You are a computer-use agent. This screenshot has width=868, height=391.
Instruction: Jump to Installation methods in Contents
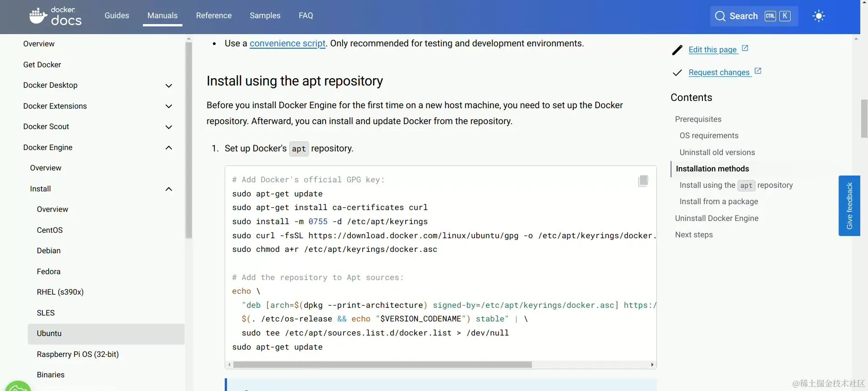pyautogui.click(x=712, y=169)
